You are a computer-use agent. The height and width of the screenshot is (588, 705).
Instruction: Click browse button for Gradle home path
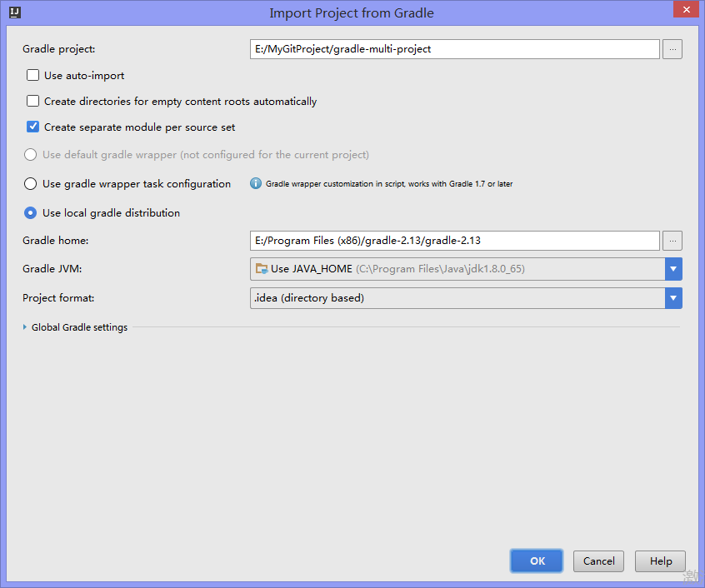pos(672,241)
